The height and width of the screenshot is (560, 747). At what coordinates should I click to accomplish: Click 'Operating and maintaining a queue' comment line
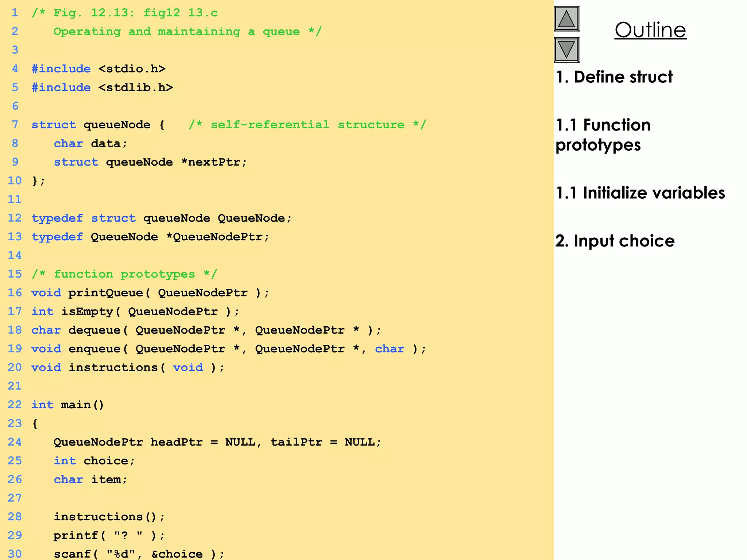click(x=187, y=31)
